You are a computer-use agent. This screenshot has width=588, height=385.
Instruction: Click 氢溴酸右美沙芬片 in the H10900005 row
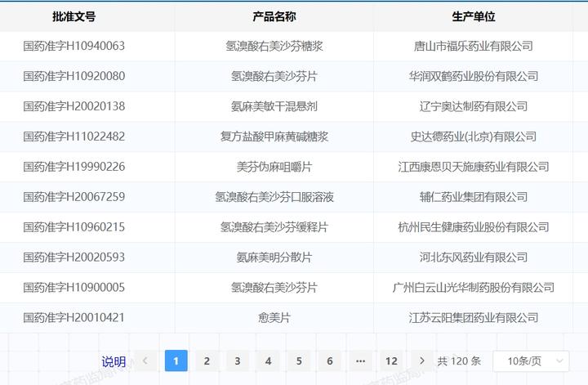pos(274,288)
